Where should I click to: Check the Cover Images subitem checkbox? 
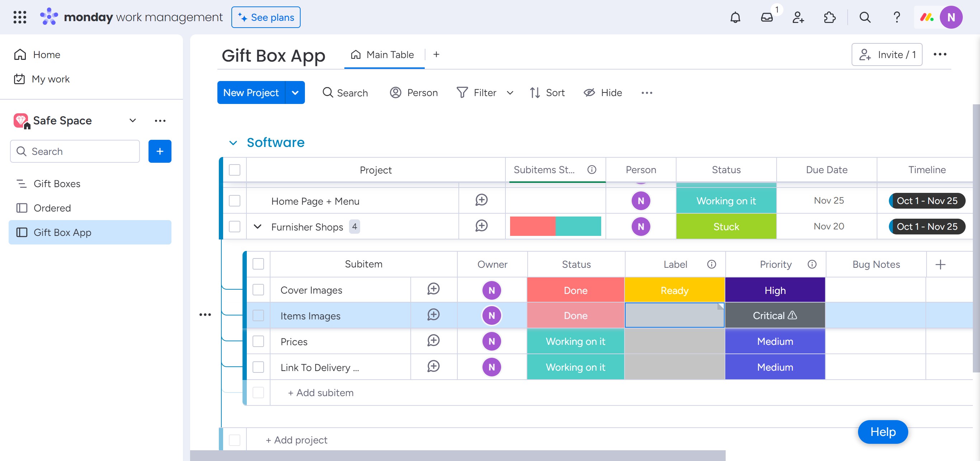coord(258,290)
